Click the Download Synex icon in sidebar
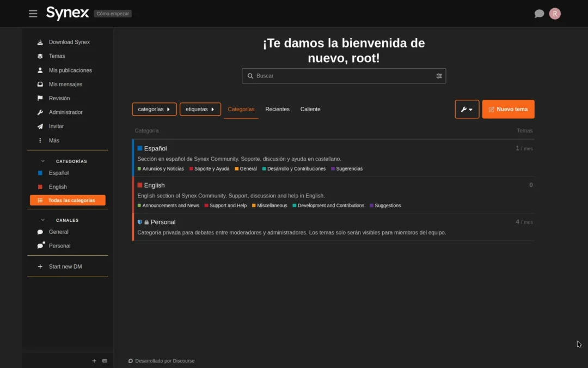The width and height of the screenshot is (588, 368). click(x=40, y=42)
